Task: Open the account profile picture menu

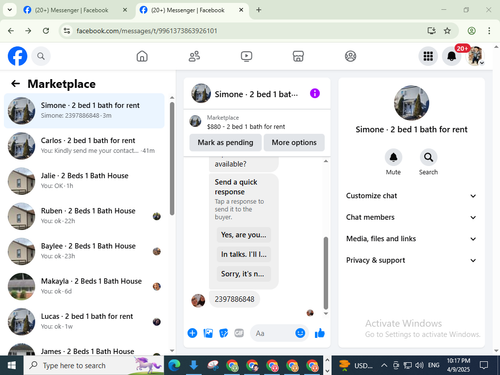Action: coord(475,56)
